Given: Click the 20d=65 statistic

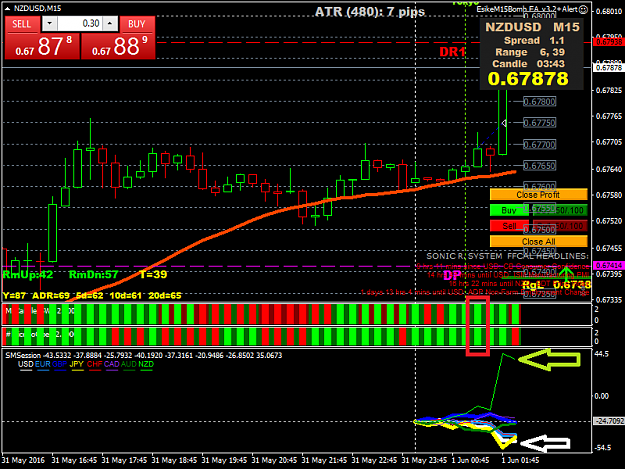Looking at the screenshot, I should 165,296.
